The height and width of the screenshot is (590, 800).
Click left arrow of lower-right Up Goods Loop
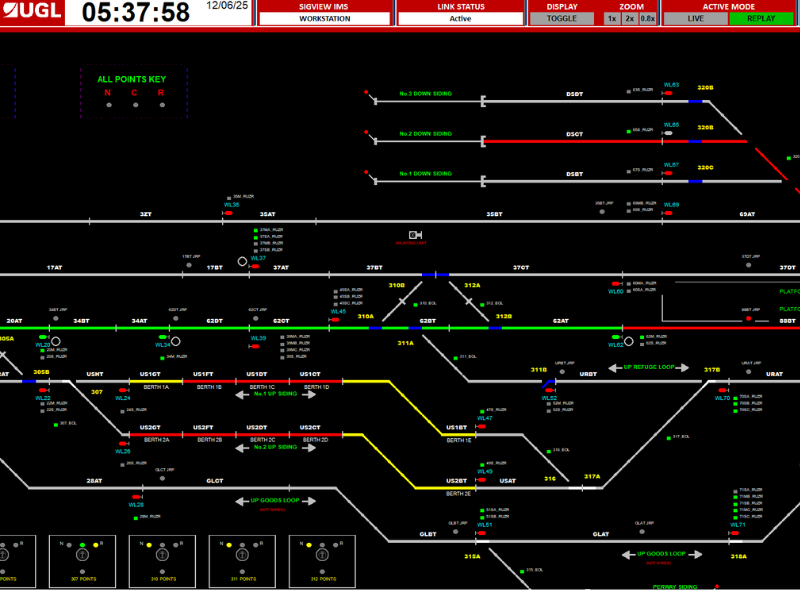tap(629, 554)
